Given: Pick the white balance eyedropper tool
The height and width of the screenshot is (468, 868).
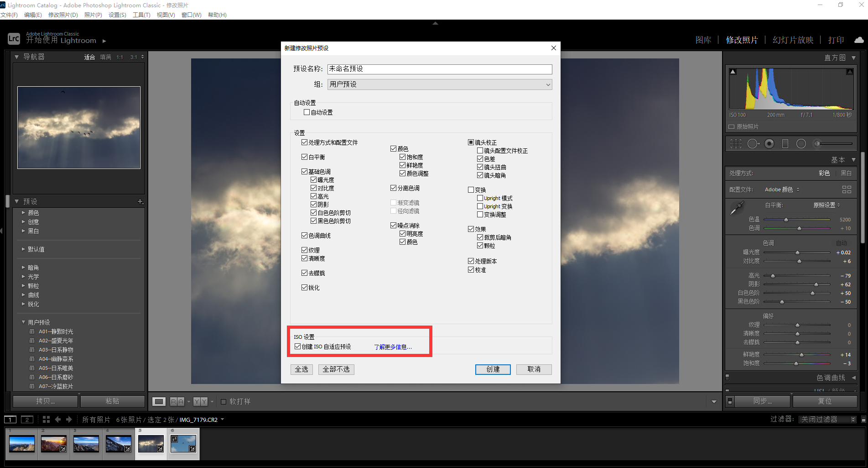Looking at the screenshot, I should click(x=737, y=209).
